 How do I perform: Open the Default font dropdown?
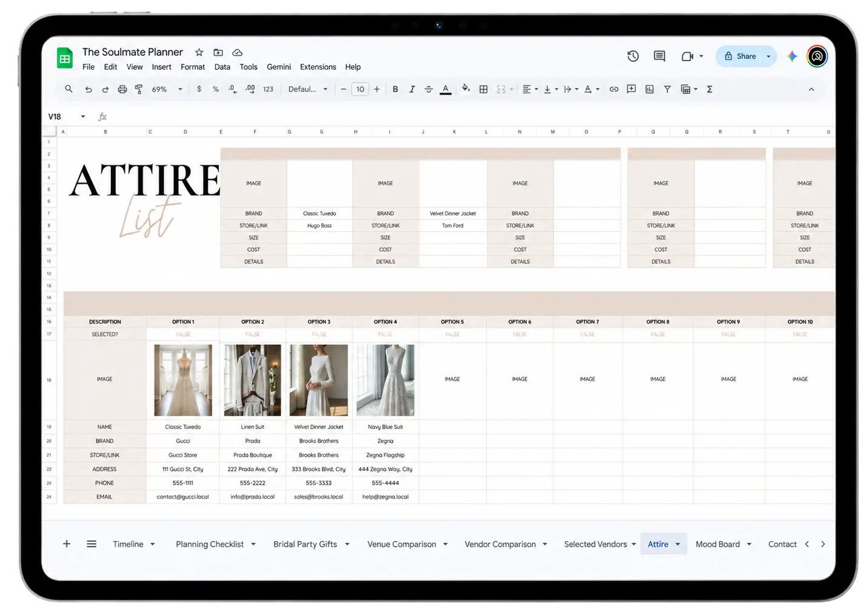coord(308,89)
